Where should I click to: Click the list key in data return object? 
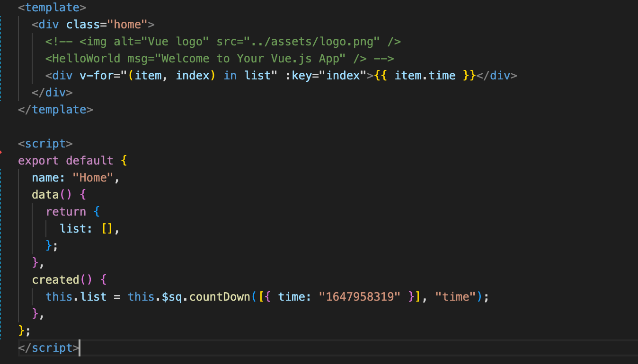click(73, 229)
